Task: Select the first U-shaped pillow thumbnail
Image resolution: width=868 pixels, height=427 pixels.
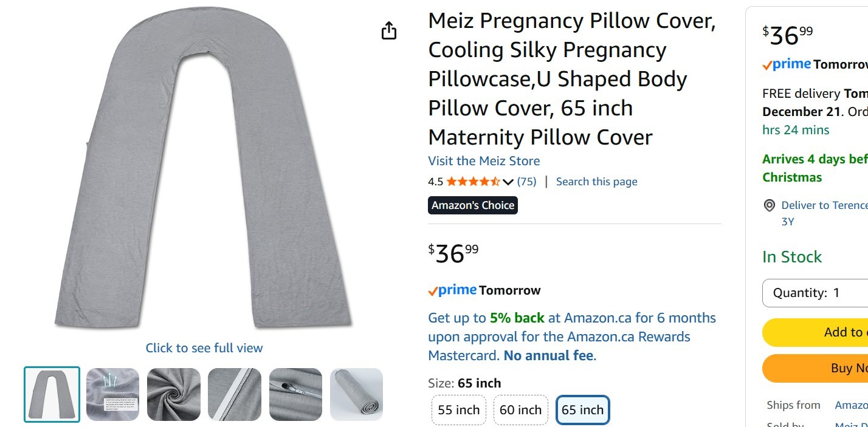Action: point(52,394)
